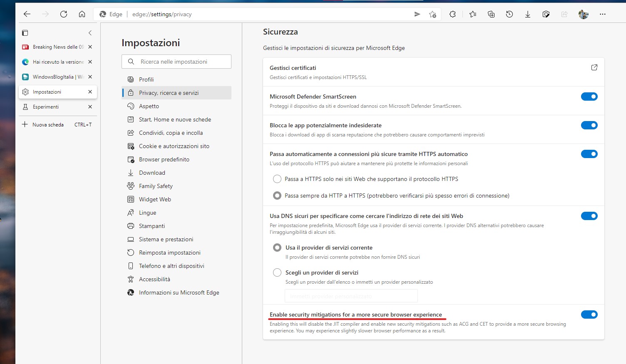Open Condividi, copia e incolla section
Viewport: 626px width, 364px height.
[176, 133]
